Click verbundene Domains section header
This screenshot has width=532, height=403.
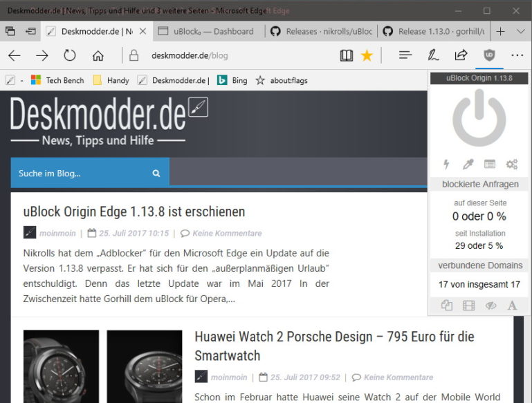(x=480, y=265)
